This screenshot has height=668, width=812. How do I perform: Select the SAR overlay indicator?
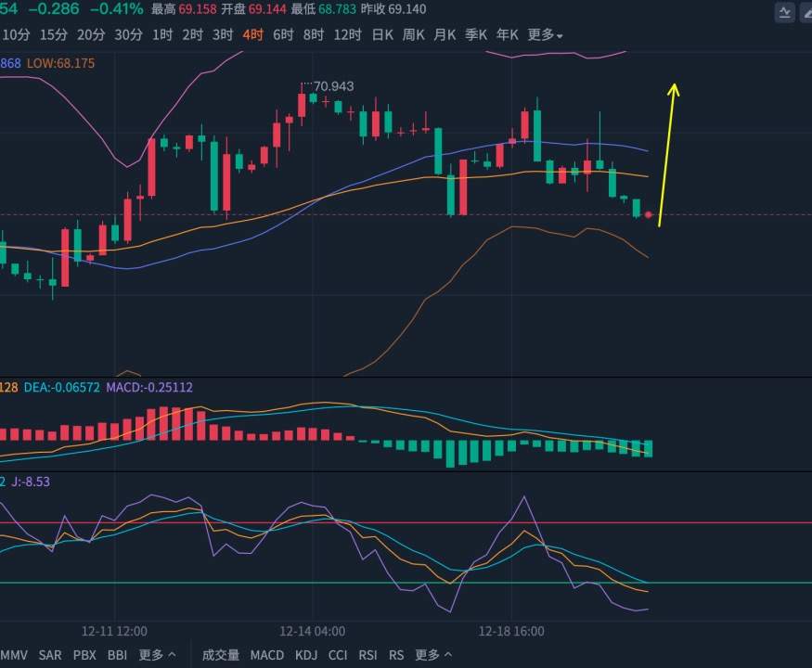[50, 655]
